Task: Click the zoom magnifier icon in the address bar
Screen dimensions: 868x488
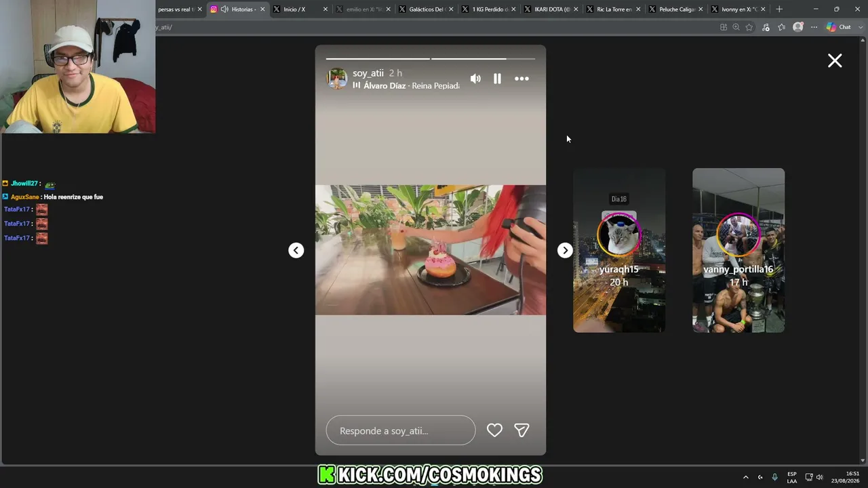Action: click(x=736, y=27)
